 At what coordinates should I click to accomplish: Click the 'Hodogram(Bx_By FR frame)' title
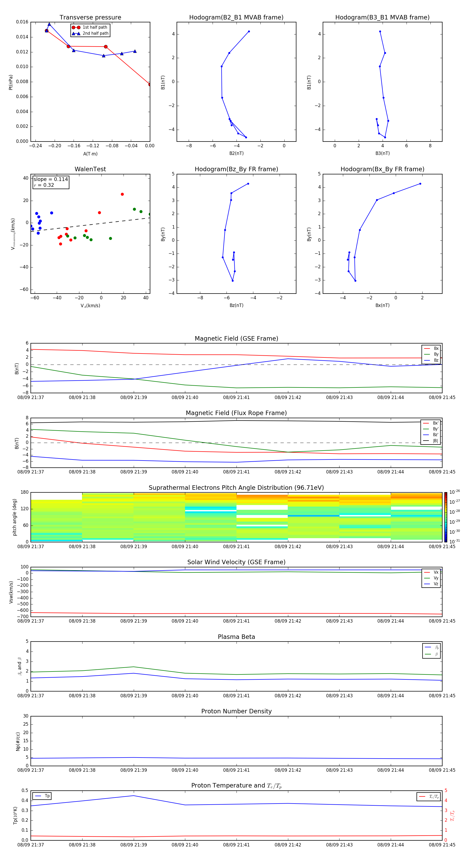click(382, 169)
